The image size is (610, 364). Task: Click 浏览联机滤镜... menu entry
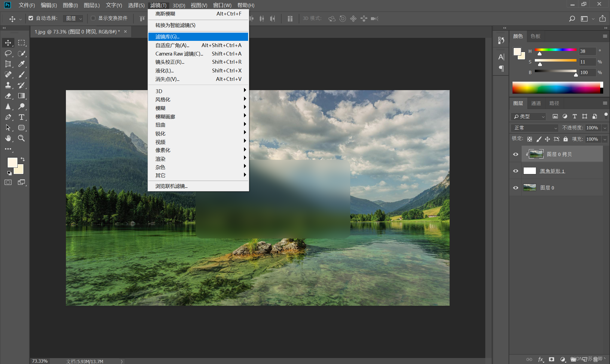tap(198, 186)
